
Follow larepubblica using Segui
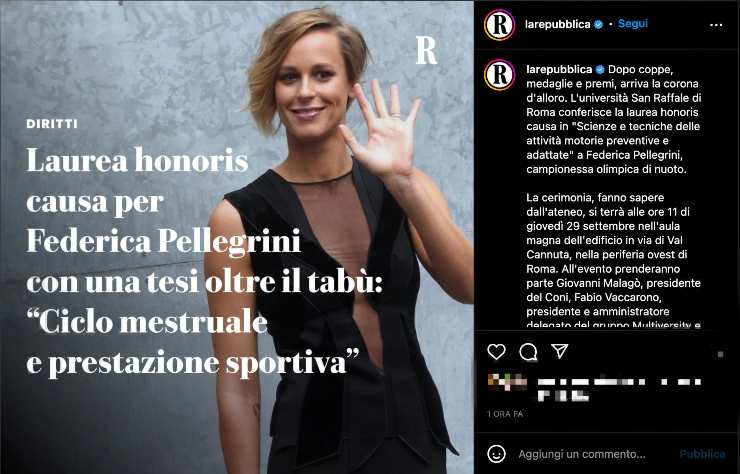[633, 24]
